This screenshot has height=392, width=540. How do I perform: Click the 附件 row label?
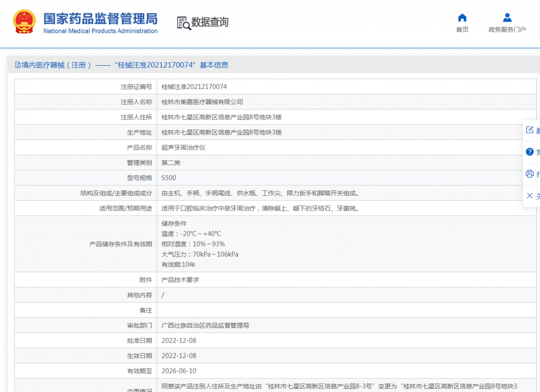(146, 279)
